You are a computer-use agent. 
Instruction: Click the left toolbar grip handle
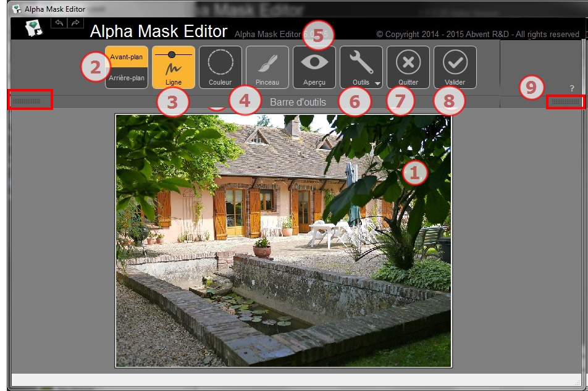pyautogui.click(x=27, y=101)
